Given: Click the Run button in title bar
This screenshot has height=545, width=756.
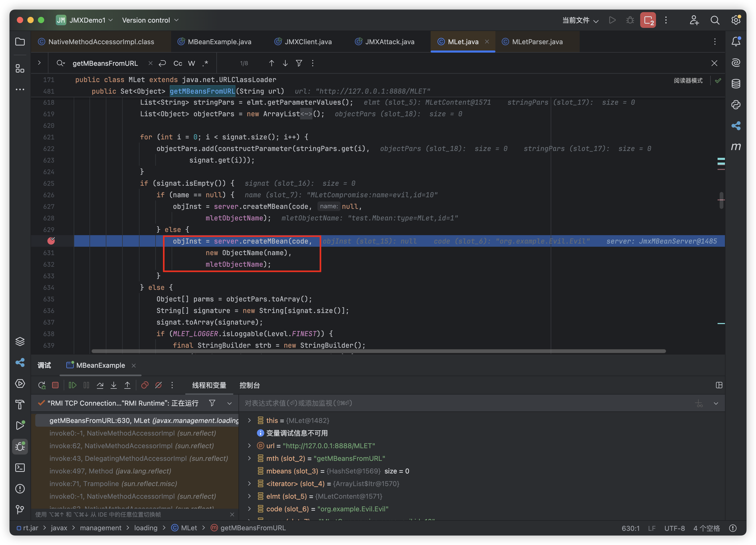Looking at the screenshot, I should point(612,20).
